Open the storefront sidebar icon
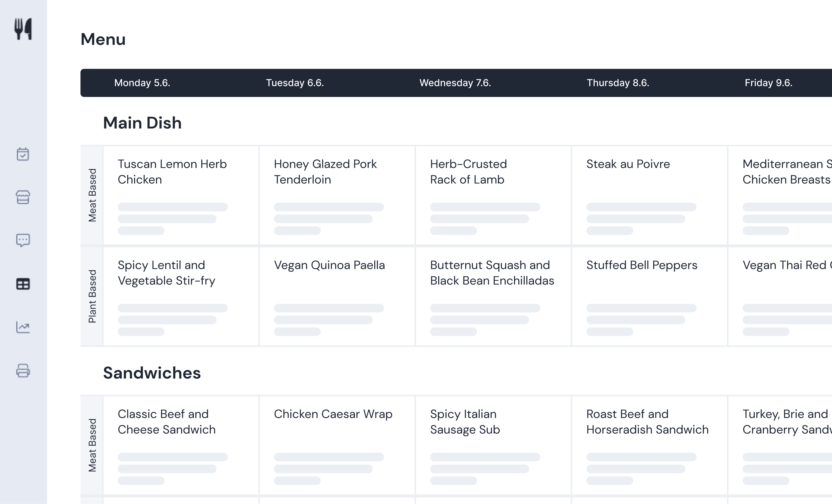The image size is (832, 504). pyautogui.click(x=23, y=197)
